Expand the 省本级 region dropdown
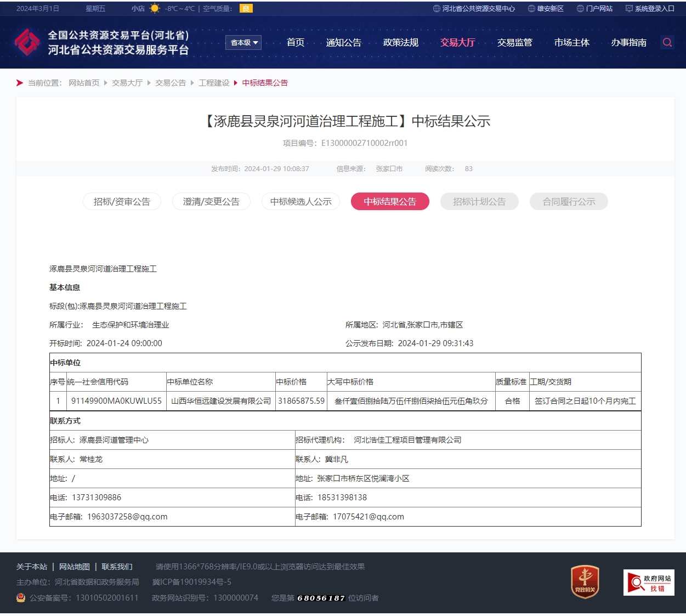This screenshot has height=616, width=686. (x=243, y=43)
